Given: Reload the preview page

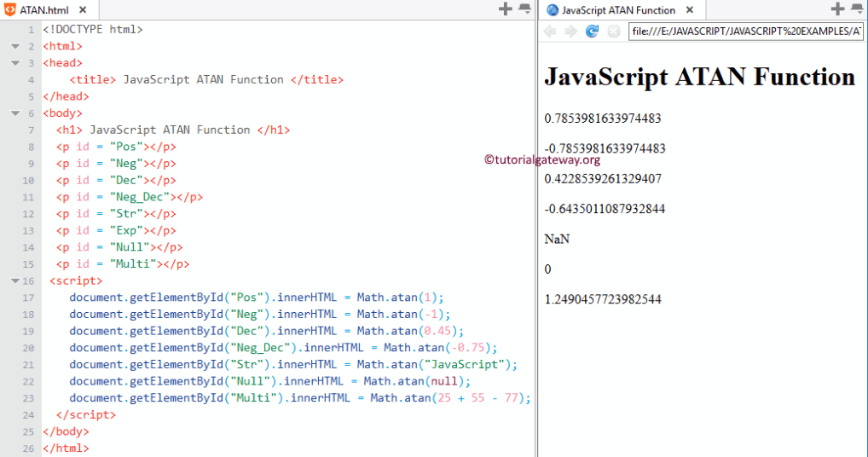Looking at the screenshot, I should click(592, 32).
